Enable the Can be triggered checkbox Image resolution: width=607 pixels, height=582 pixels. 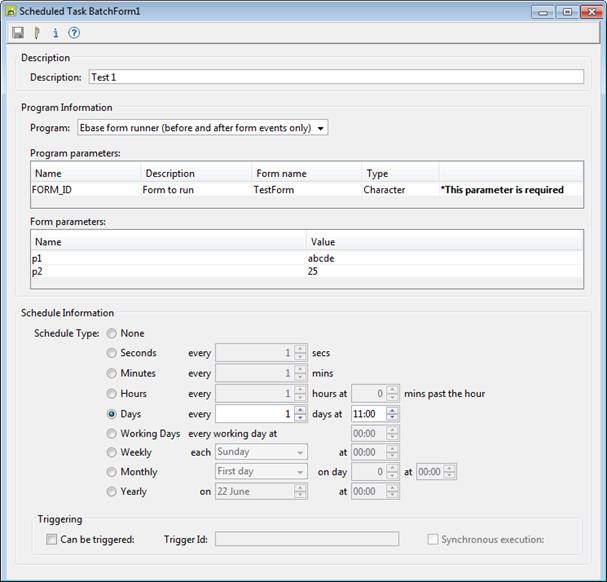(x=52, y=540)
